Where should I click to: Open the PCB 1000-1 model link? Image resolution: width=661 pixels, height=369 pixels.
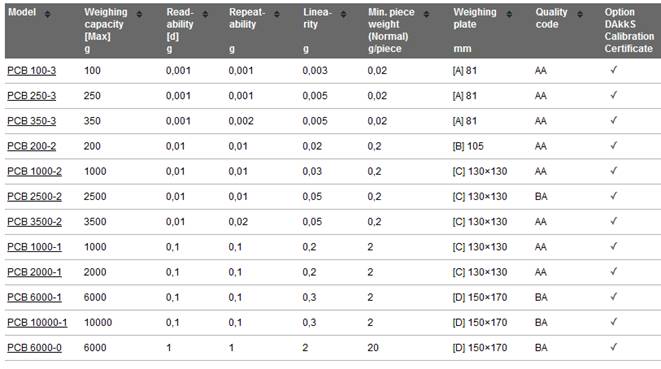click(35, 247)
